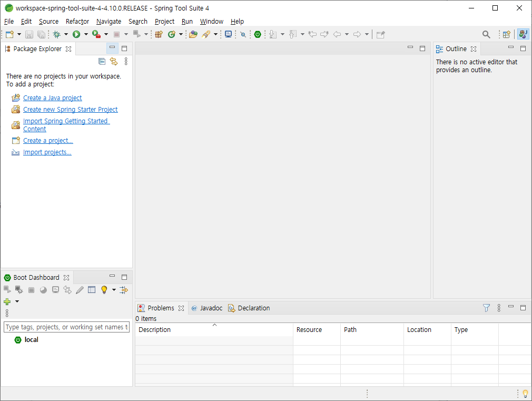Select the local node in Boot Dashboard
Image resolution: width=532 pixels, height=401 pixels.
click(x=31, y=339)
